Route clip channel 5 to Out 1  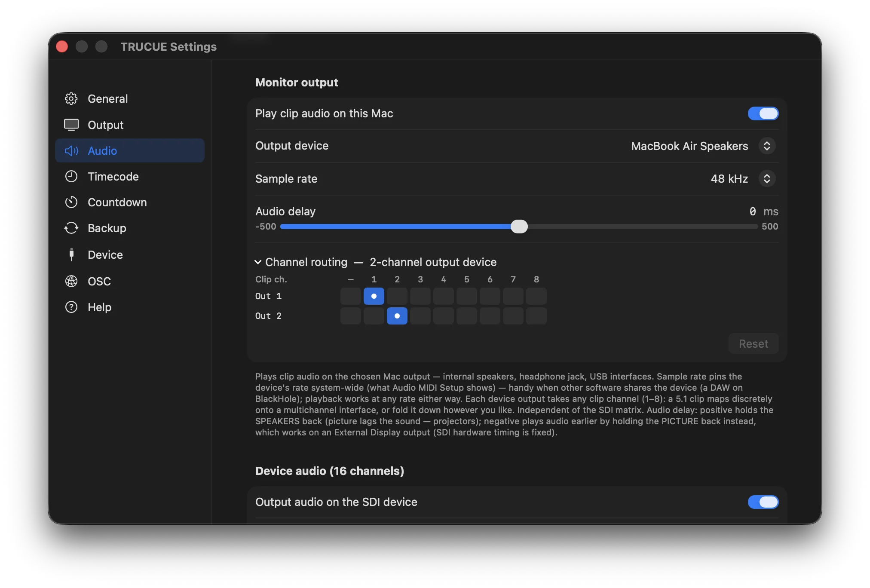[x=467, y=296]
